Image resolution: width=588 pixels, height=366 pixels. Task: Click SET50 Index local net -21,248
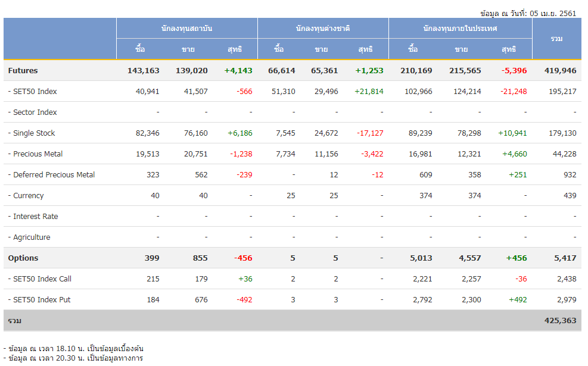coord(514,92)
